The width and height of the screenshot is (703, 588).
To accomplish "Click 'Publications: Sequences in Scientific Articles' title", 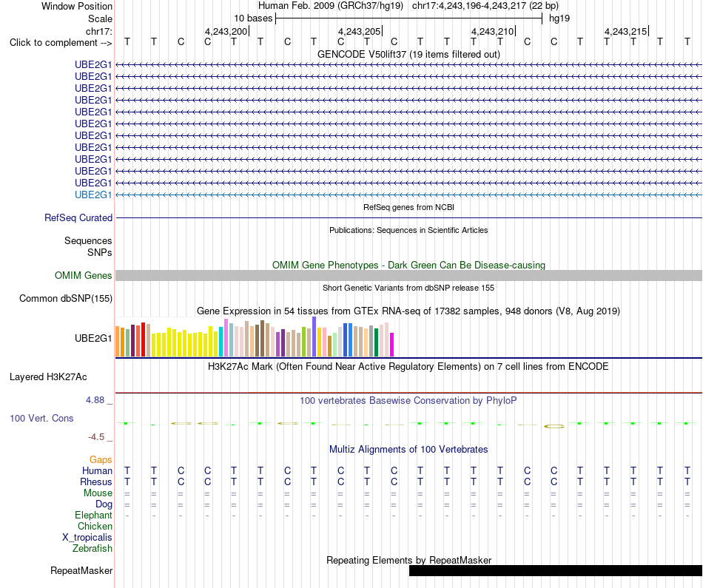I will 408,230.
